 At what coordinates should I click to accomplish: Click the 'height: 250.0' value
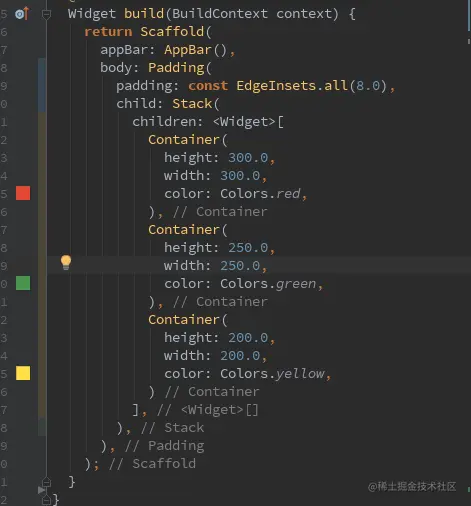(248, 248)
